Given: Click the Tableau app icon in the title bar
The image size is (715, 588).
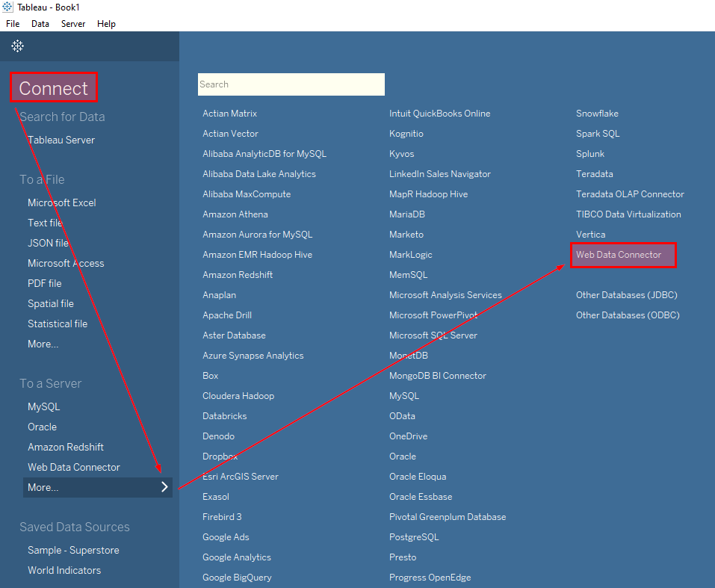Looking at the screenshot, I should tap(7, 7).
